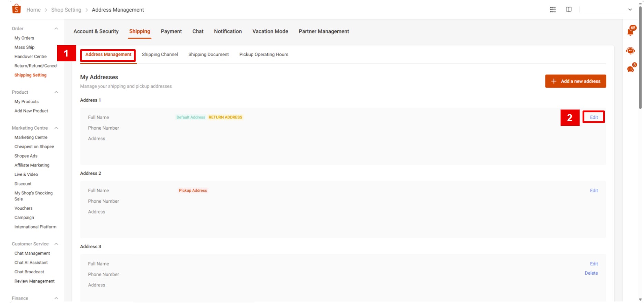Click the Add a new address button
This screenshot has height=303, width=644.
tap(575, 81)
